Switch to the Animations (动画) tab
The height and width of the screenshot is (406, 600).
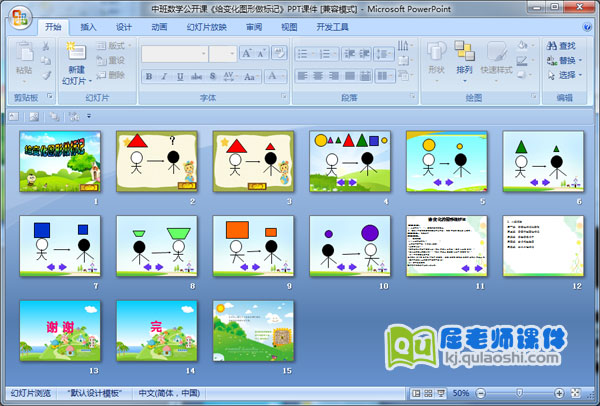tap(159, 28)
